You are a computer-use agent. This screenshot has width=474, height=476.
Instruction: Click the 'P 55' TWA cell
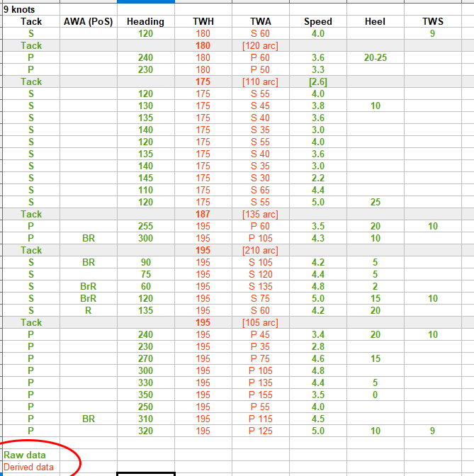pyautogui.click(x=261, y=407)
